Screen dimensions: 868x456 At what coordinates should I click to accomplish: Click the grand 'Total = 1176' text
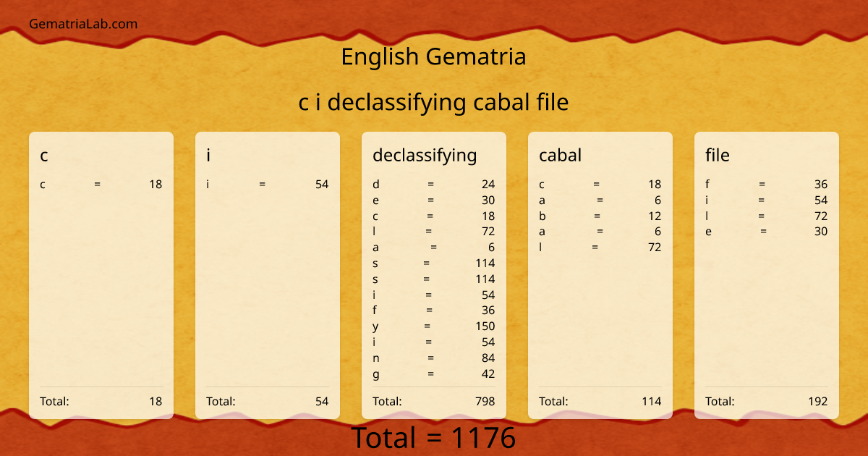[x=433, y=438]
